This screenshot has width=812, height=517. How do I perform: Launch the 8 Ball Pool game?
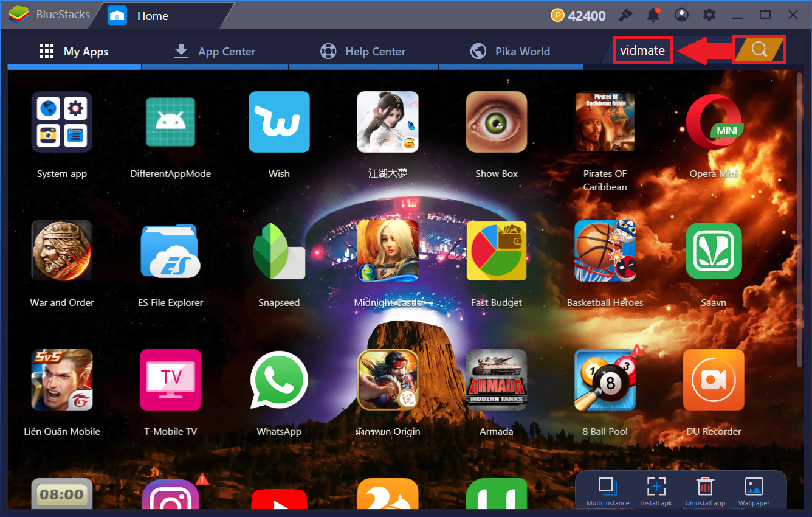pos(605,380)
